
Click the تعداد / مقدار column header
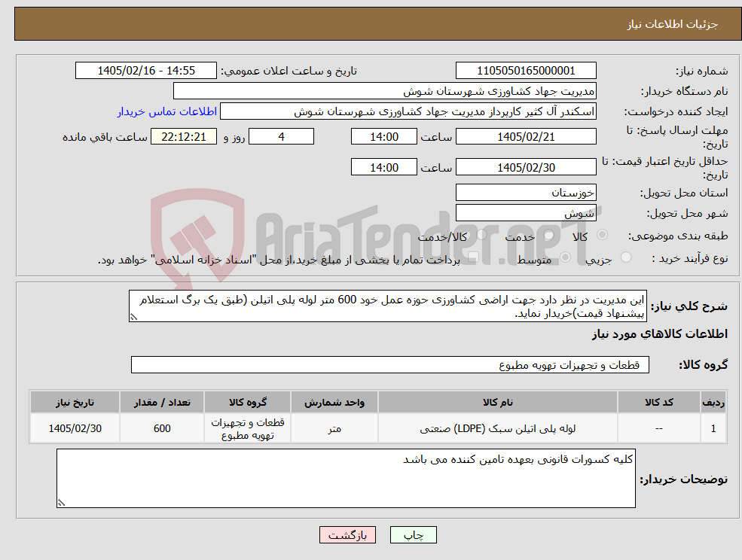[162, 402]
